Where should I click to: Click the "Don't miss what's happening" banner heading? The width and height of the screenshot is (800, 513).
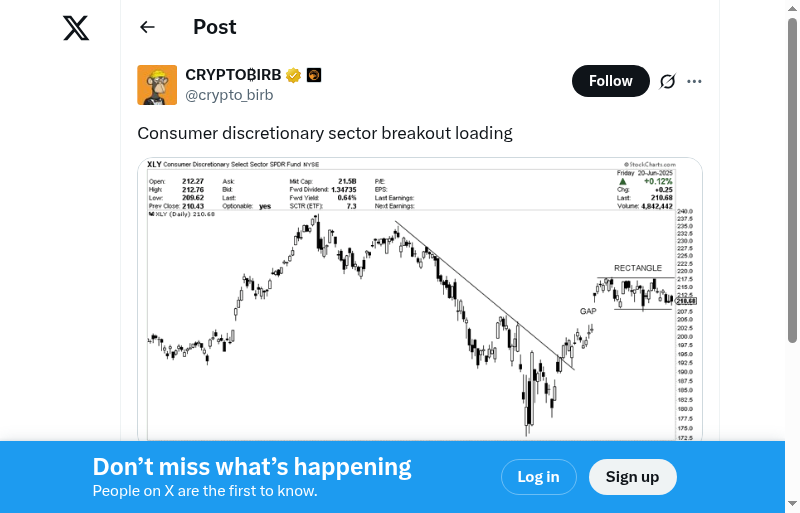(x=252, y=467)
